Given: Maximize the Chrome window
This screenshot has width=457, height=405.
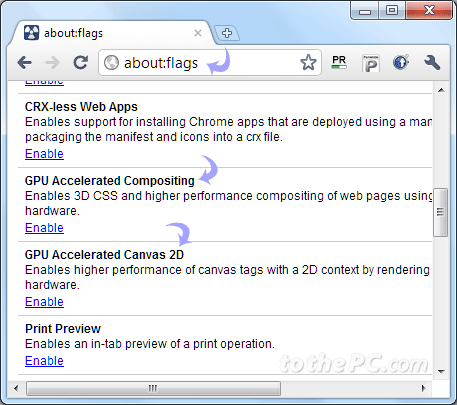Looking at the screenshot, I should (x=392, y=11).
